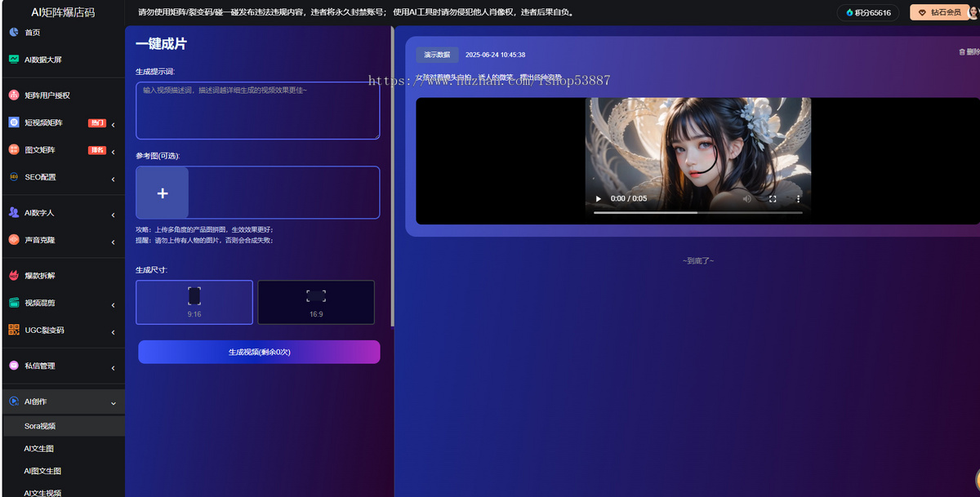The height and width of the screenshot is (497, 980).
Task: Expand the SEO配置 submenu arrow
Action: (x=113, y=178)
